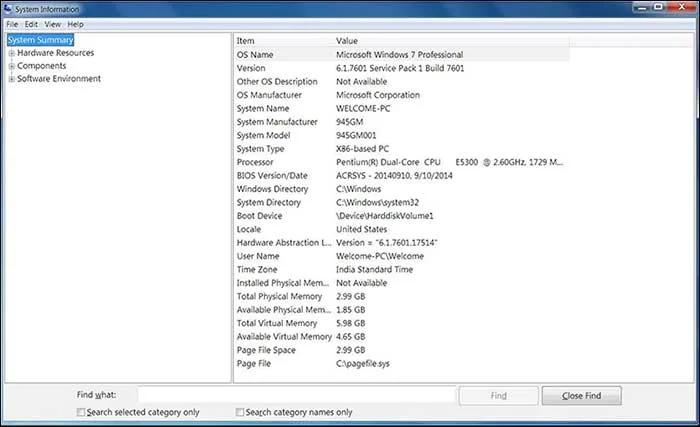Click the Pentium(R) Dual-Core CPU value
700x427 pixels.
pos(450,162)
